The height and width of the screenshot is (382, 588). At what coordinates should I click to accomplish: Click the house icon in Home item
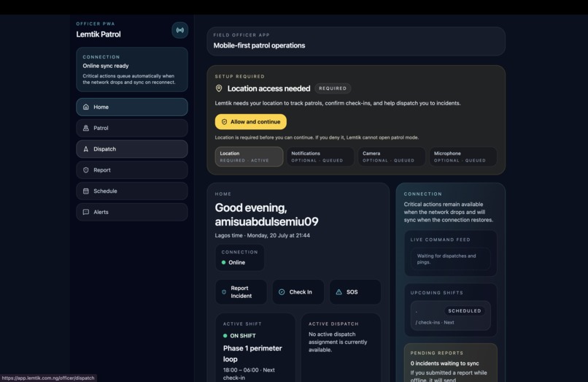86,107
